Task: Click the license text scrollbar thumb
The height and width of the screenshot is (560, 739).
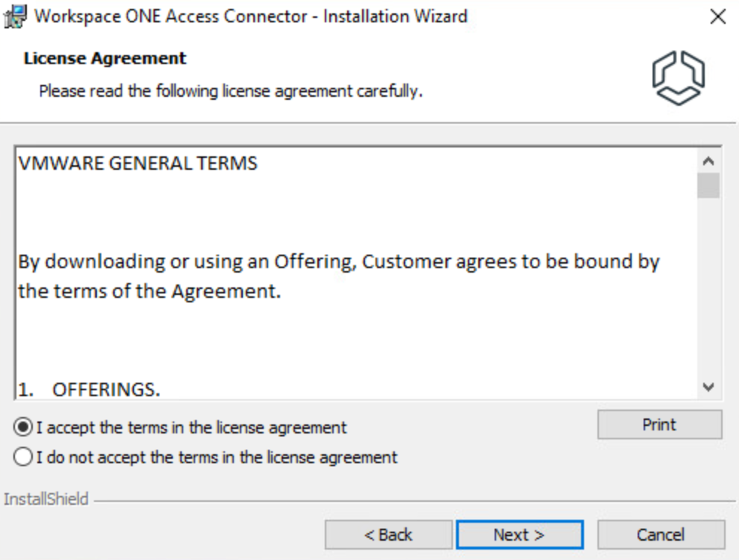Action: click(x=708, y=185)
